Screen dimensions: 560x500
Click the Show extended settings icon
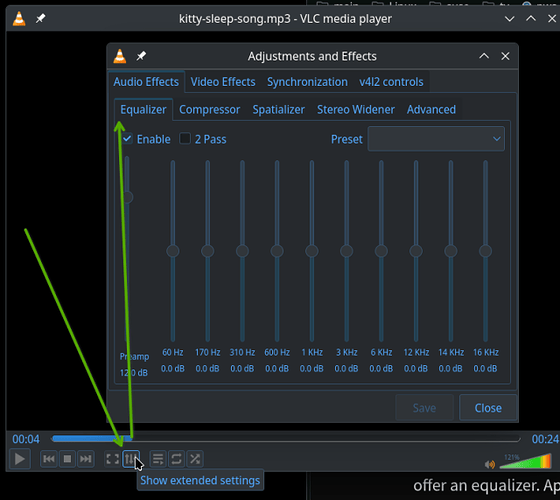click(130, 459)
